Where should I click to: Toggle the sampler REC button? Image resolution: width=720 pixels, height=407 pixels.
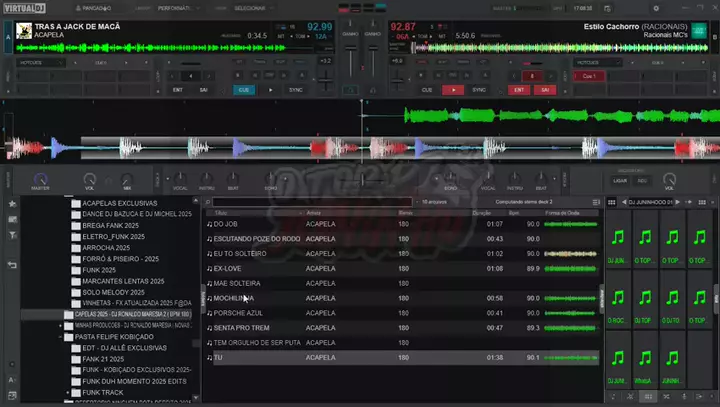pyautogui.click(x=642, y=181)
